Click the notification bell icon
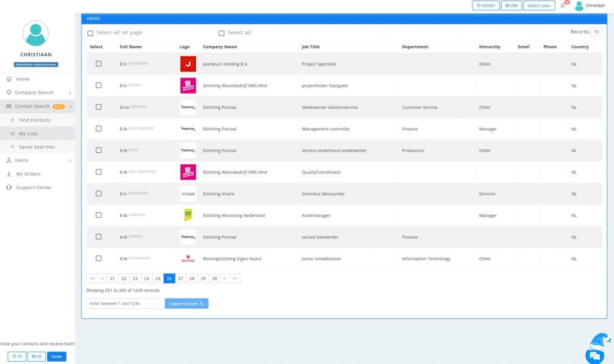Screen dimensions: 614x364 click(562, 6)
